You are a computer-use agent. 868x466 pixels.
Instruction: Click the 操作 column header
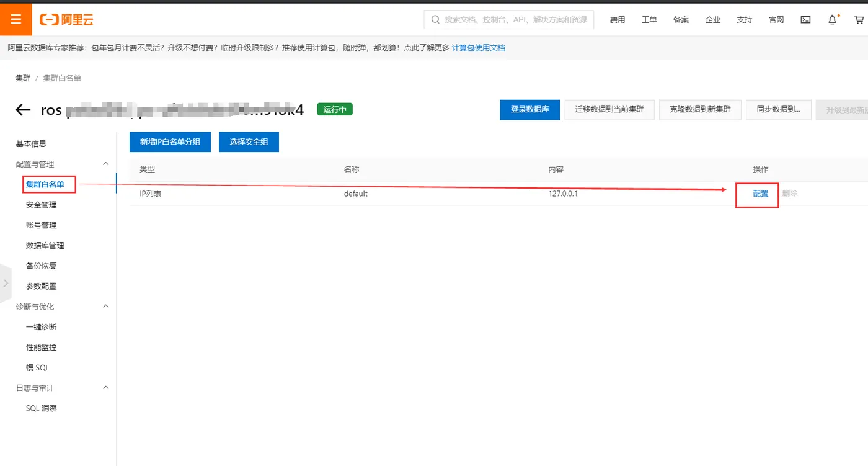click(761, 169)
